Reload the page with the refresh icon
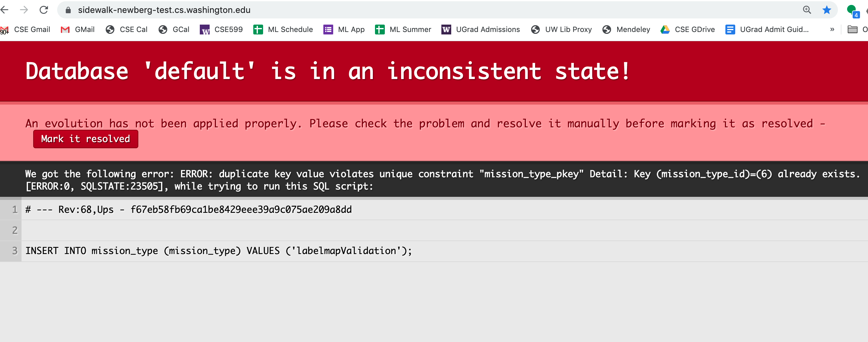Screen dimensions: 868x342 [44, 10]
